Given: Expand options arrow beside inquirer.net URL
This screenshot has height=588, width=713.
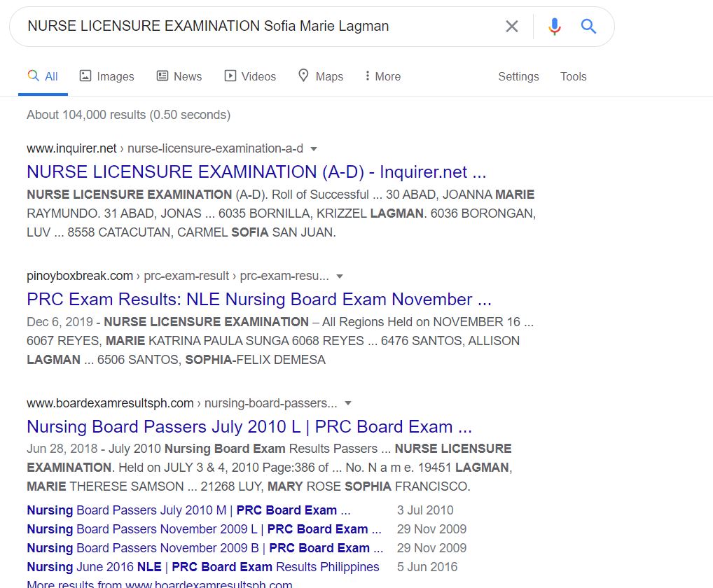Looking at the screenshot, I should [313, 149].
